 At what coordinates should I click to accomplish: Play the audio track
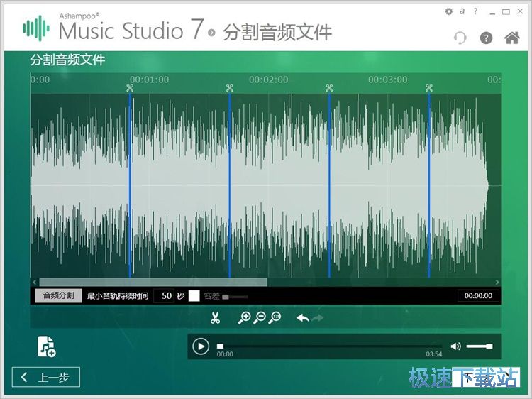tap(201, 346)
